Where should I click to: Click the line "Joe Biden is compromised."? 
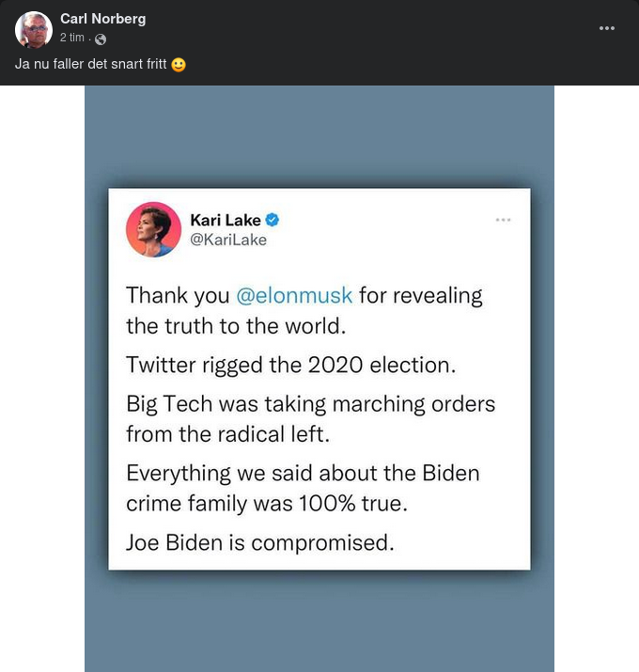[x=260, y=542]
